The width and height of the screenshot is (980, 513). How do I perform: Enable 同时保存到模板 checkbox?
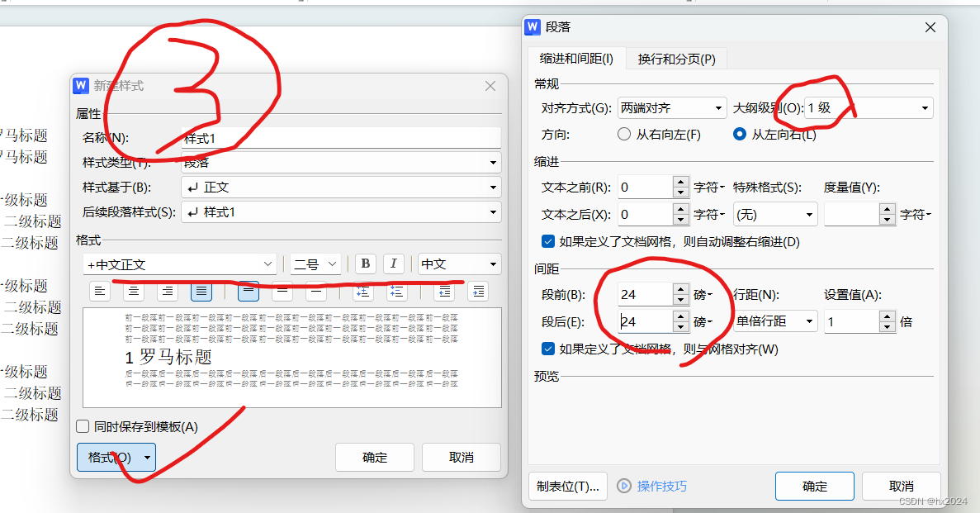(83, 427)
